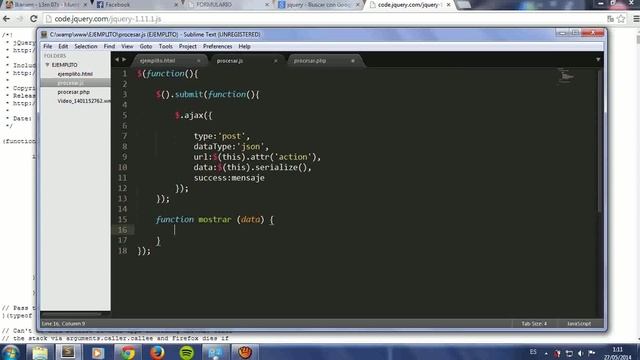Go forward in Chrome browser
The height and width of the screenshot is (360, 640).
pos(19,19)
